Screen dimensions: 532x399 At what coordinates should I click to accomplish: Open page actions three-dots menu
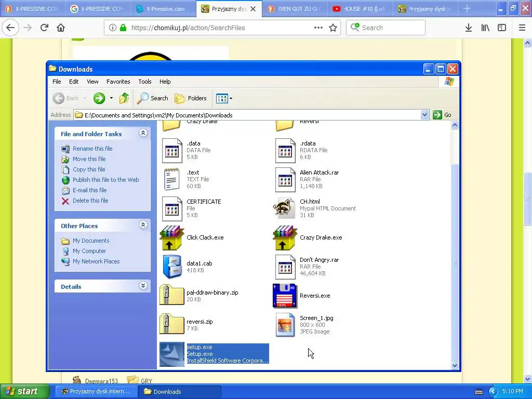(x=318, y=28)
